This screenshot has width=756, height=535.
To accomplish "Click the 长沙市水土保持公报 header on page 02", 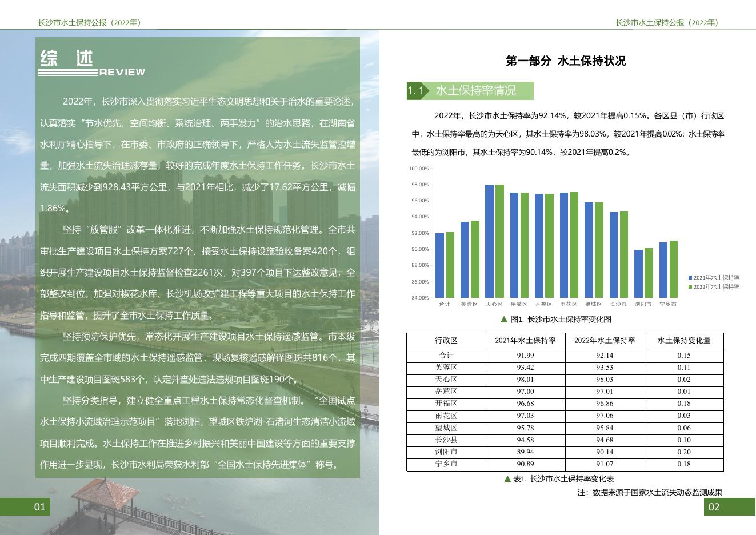I will pos(667,23).
